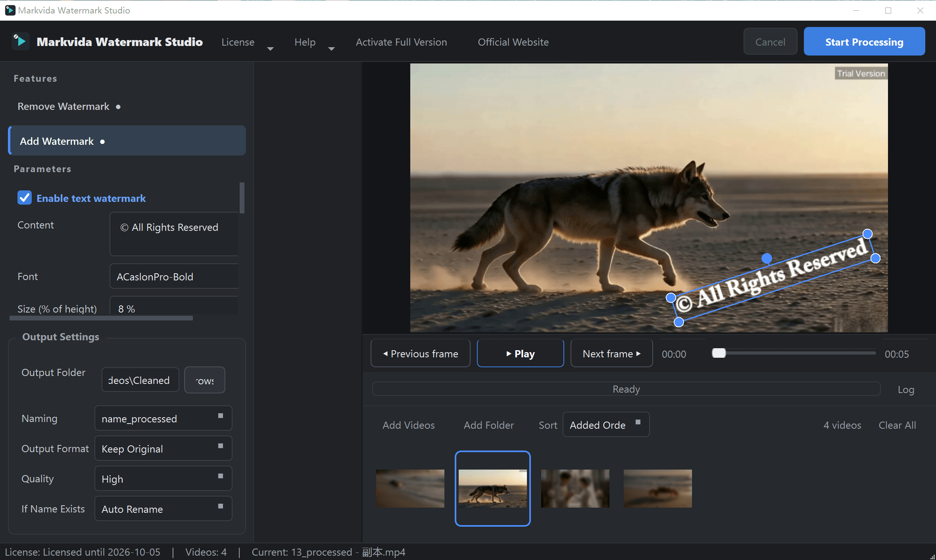Open the Sort order Added Order dropdown
Image resolution: width=936 pixels, height=560 pixels.
[606, 425]
